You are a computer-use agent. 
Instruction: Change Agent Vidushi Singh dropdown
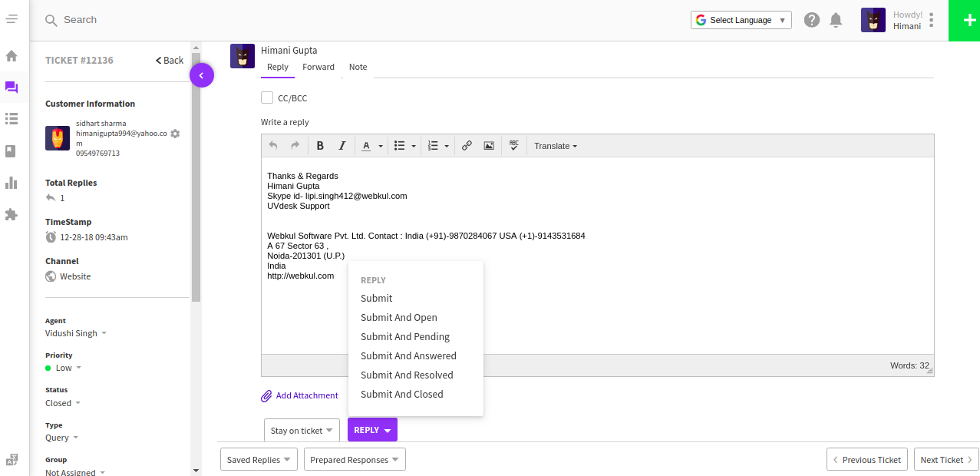click(76, 333)
